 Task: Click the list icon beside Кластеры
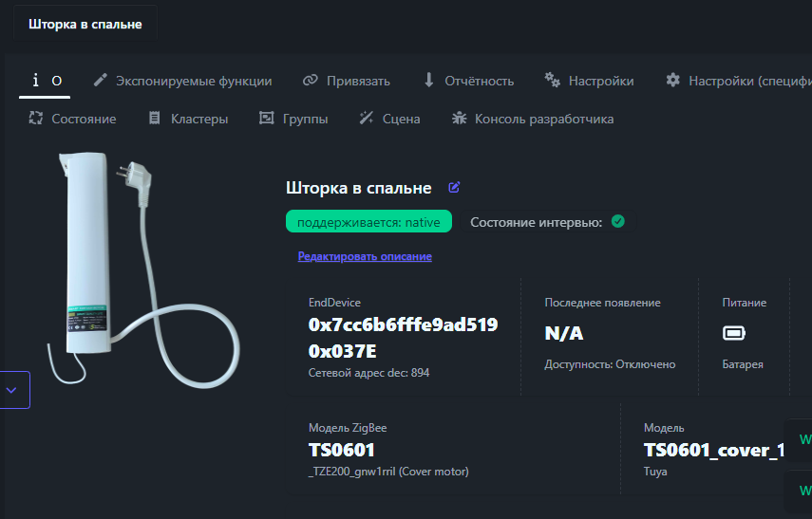click(x=154, y=118)
